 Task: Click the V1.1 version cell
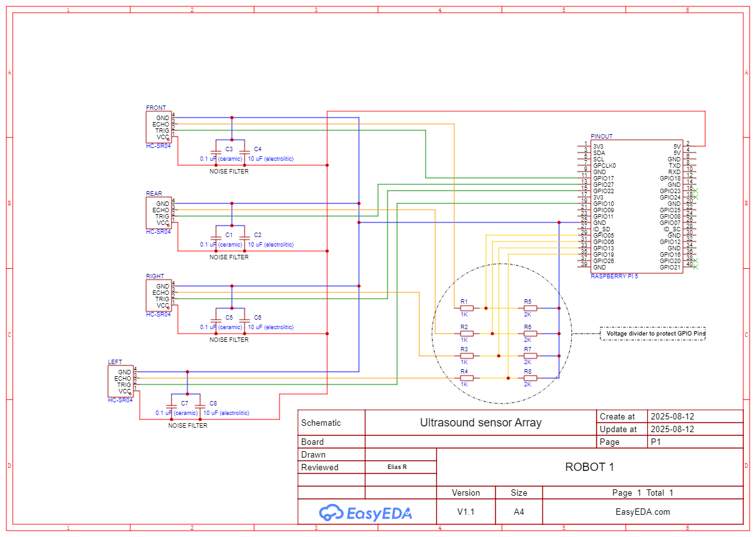[466, 512]
